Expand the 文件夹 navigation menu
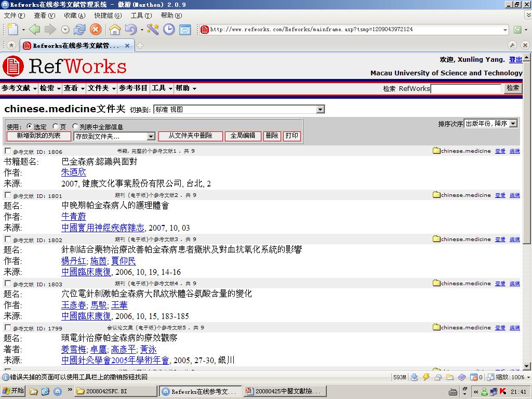 coord(102,88)
